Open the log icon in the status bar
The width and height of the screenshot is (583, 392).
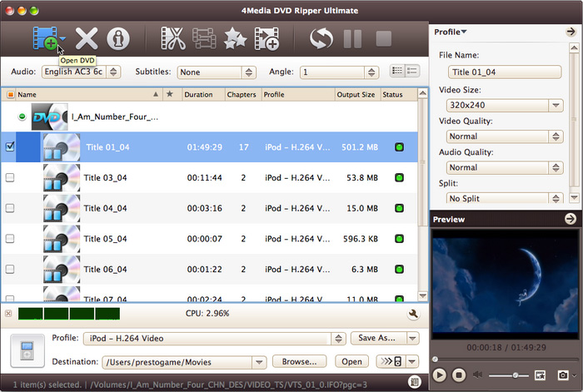pyautogui.click(x=415, y=381)
